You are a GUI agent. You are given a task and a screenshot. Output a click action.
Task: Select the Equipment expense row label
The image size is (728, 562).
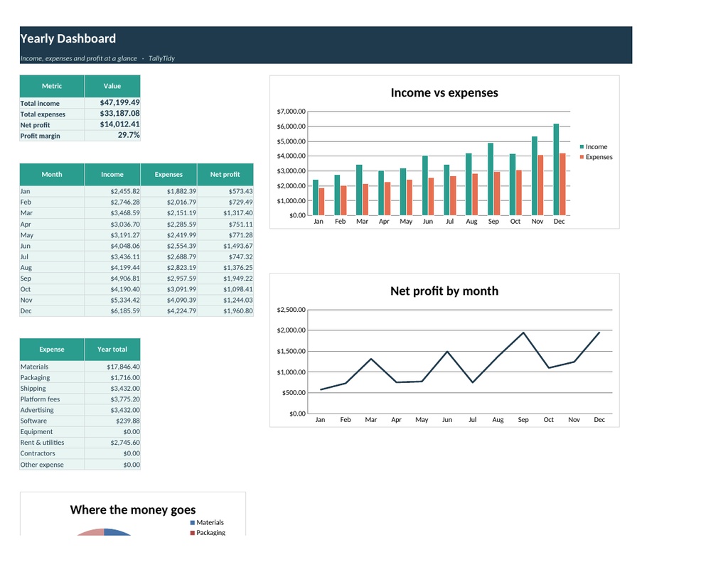coord(52,431)
